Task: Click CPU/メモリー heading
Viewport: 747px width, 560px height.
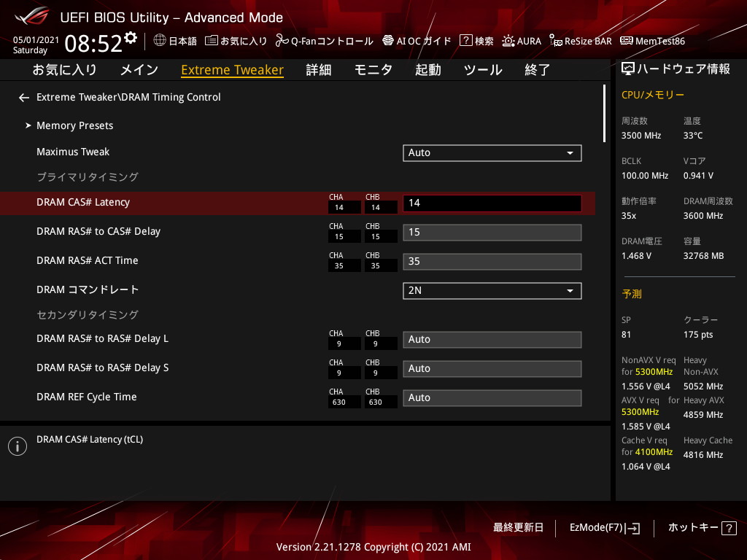Action: click(653, 96)
